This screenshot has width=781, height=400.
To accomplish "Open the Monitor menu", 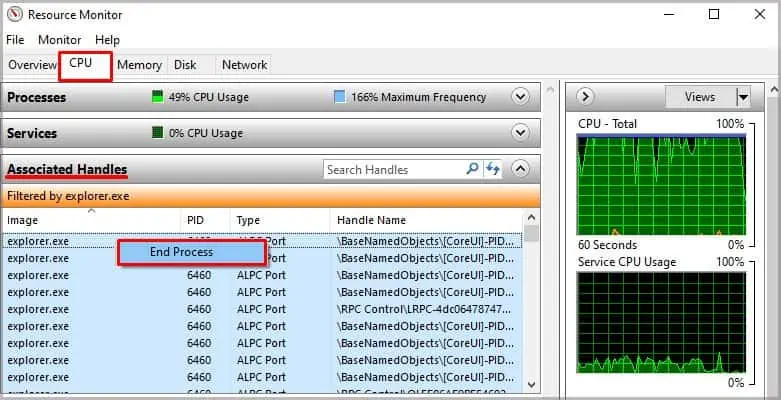I will point(59,40).
